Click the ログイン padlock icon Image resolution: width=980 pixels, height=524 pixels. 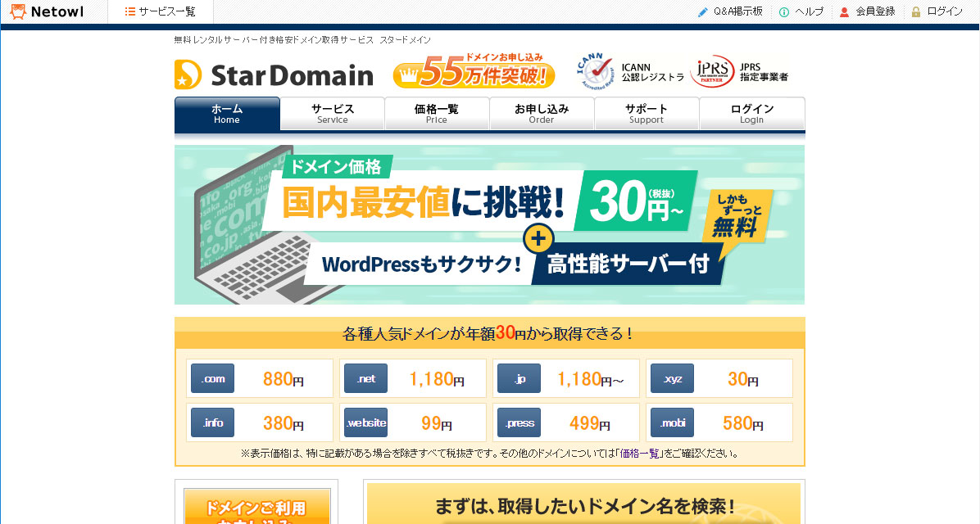[916, 11]
